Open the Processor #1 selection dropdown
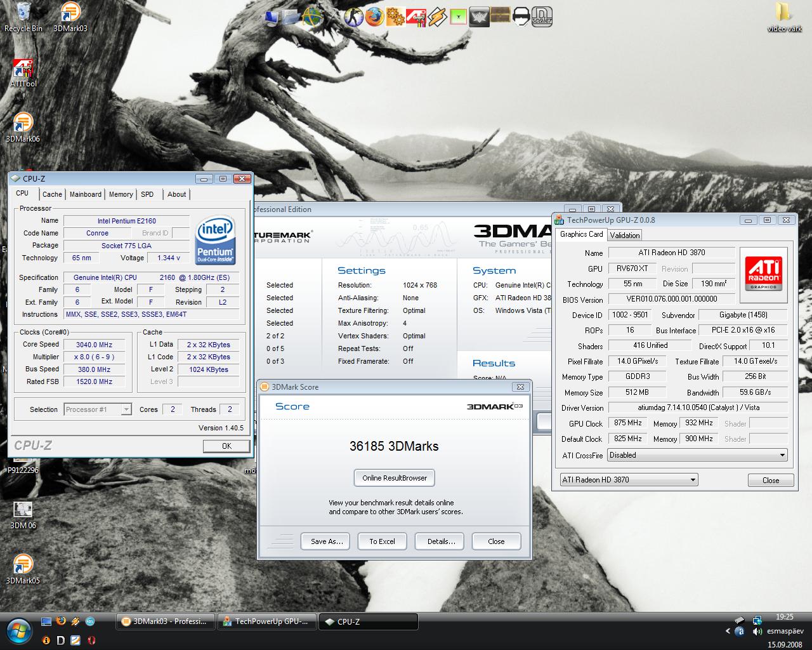 click(97, 409)
